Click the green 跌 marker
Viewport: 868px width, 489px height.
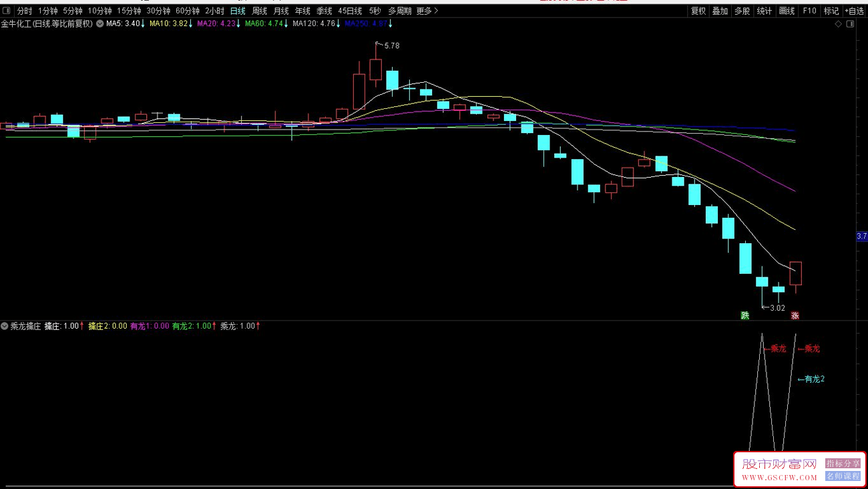pos(744,315)
